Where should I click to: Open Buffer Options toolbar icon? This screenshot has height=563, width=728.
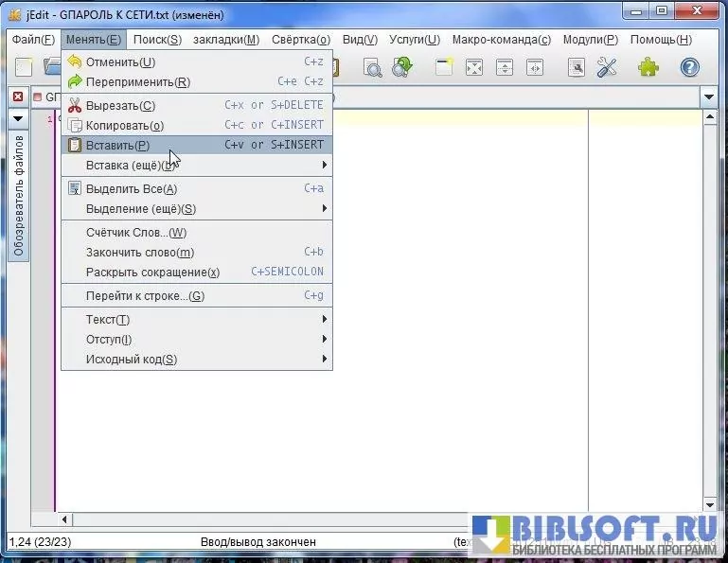pos(577,67)
